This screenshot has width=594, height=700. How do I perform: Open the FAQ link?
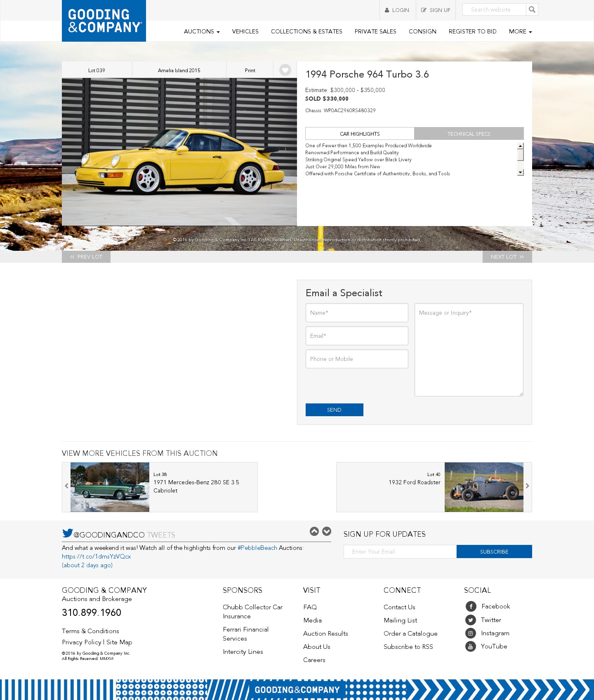coord(310,607)
